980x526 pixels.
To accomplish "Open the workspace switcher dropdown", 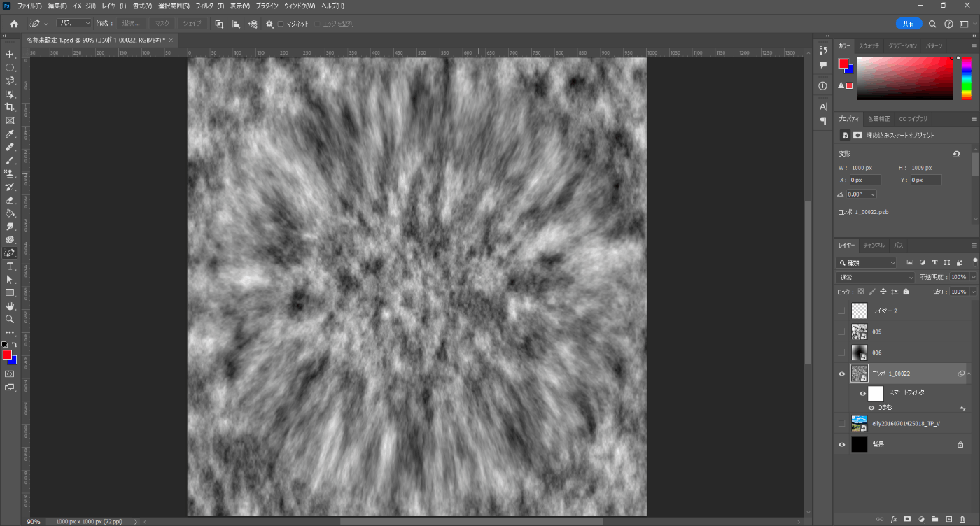I will click(967, 24).
